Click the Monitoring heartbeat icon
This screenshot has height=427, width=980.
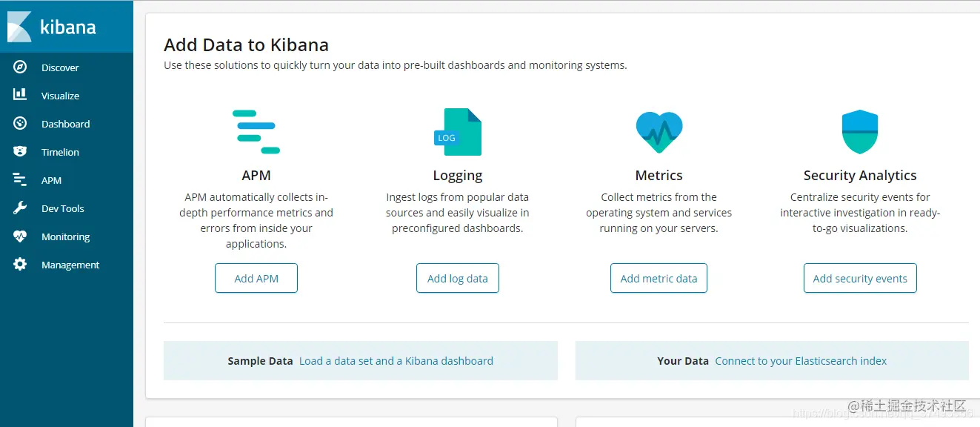(x=20, y=236)
